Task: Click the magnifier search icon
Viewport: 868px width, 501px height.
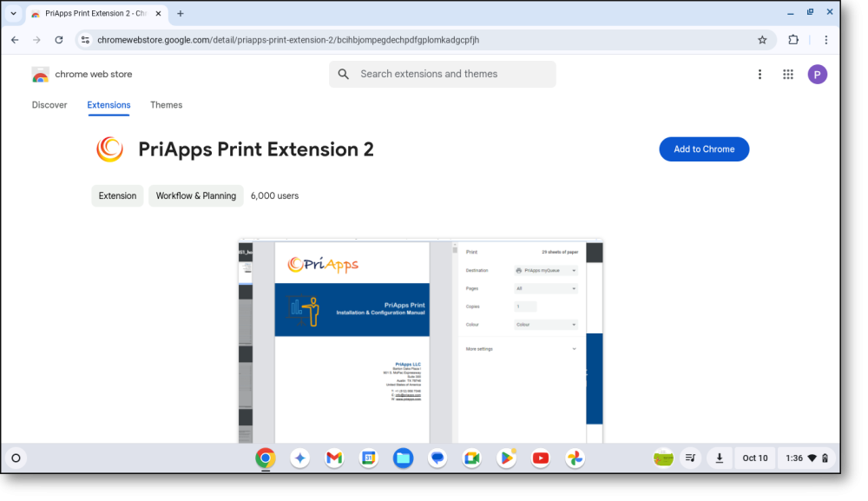Action: pos(343,74)
